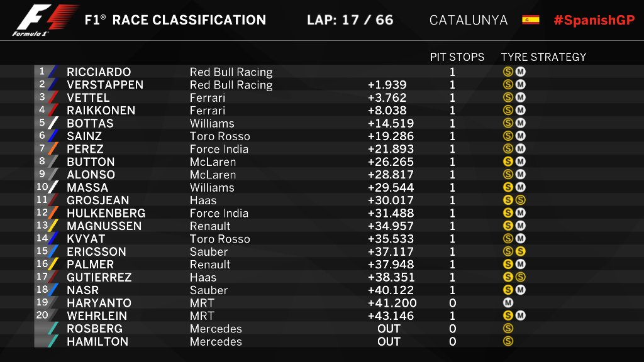Click Ricciardo's medium tyre icon
Viewport: 644px width, 362px height.
click(520, 72)
